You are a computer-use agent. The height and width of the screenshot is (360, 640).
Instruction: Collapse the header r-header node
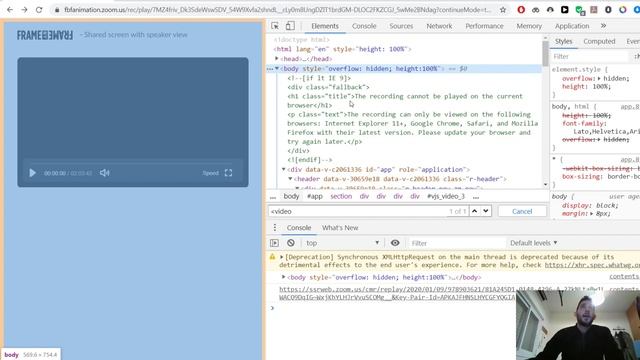pos(290,179)
